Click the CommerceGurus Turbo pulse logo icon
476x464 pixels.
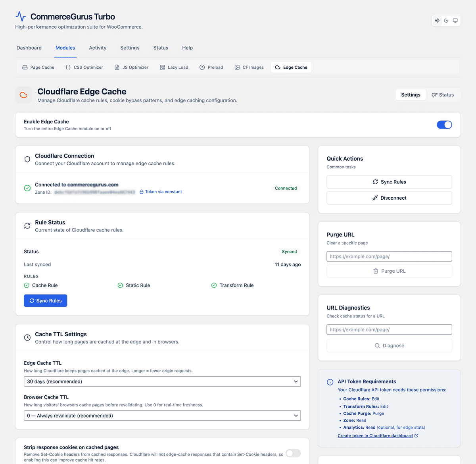pos(21,16)
